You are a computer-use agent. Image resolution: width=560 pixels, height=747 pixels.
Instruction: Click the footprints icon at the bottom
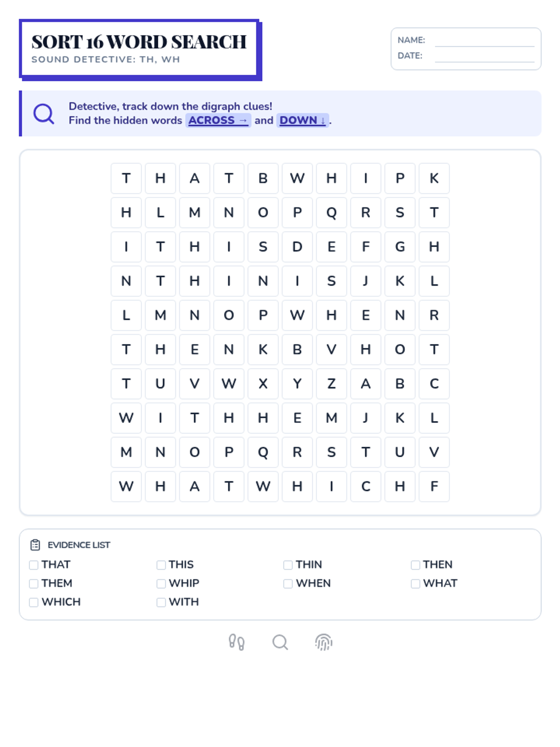tap(237, 642)
